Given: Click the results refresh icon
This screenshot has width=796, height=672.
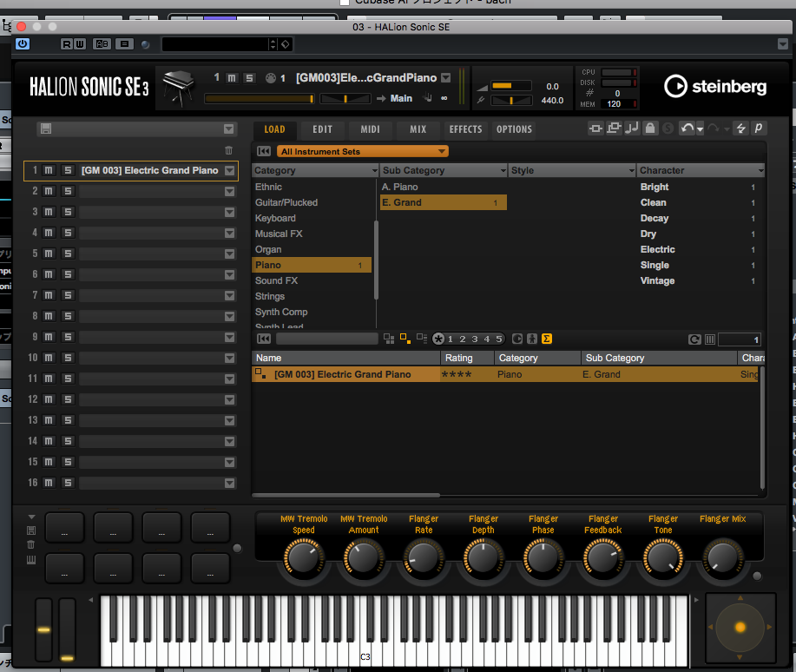Looking at the screenshot, I should (x=694, y=339).
